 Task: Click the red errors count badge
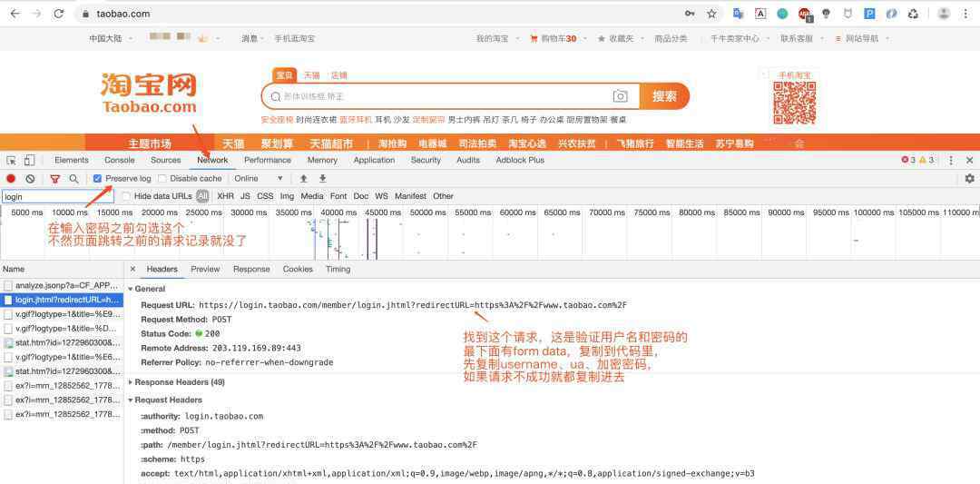click(908, 161)
